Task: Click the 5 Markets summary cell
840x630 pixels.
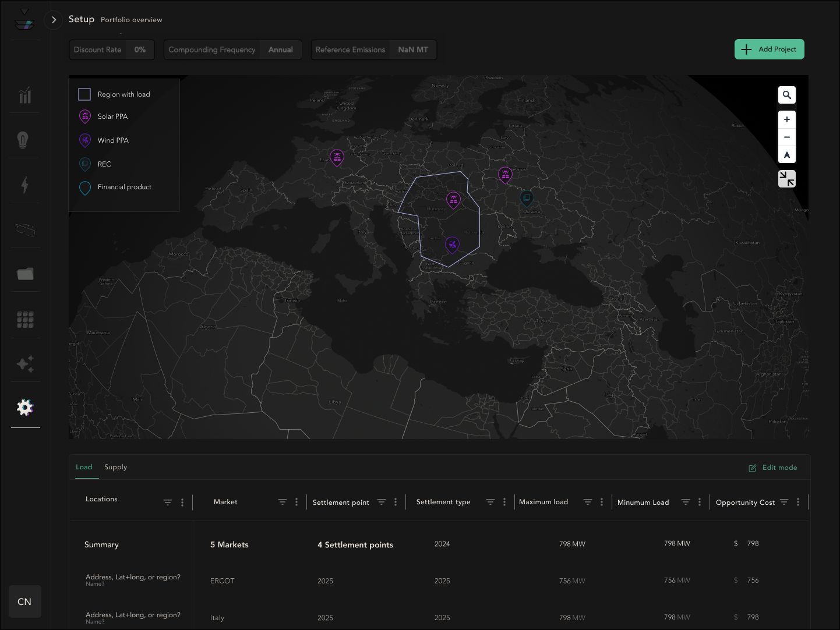Action: [230, 545]
